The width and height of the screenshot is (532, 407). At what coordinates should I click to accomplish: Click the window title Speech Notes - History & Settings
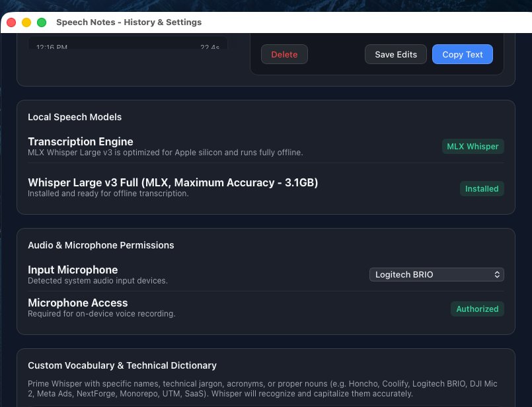point(129,22)
